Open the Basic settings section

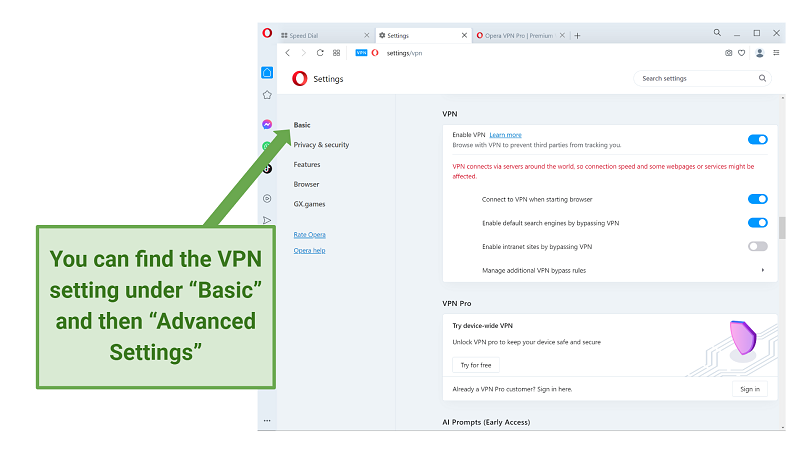pyautogui.click(x=302, y=125)
